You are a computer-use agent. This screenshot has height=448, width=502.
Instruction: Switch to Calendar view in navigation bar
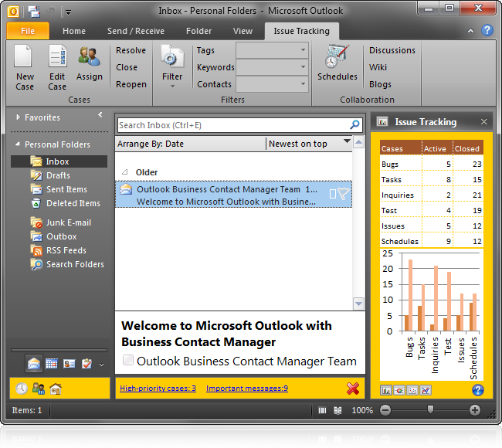[x=52, y=363]
